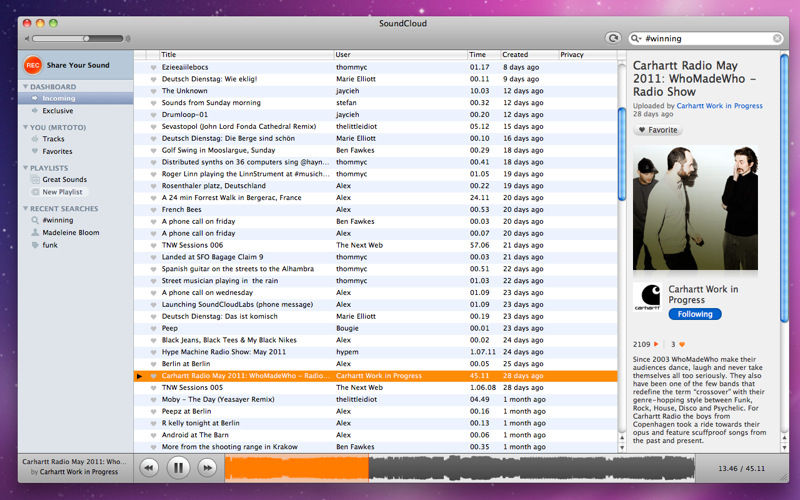
Task: Click the mute speaker icon
Action: click(x=27, y=38)
